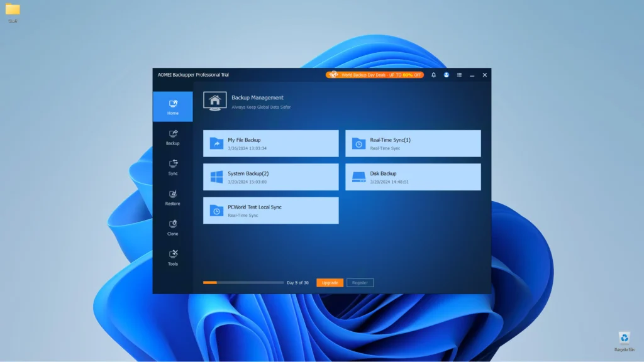Viewport: 644px width, 362px height.
Task: Open the Clone section in sidebar
Action: 172,228
